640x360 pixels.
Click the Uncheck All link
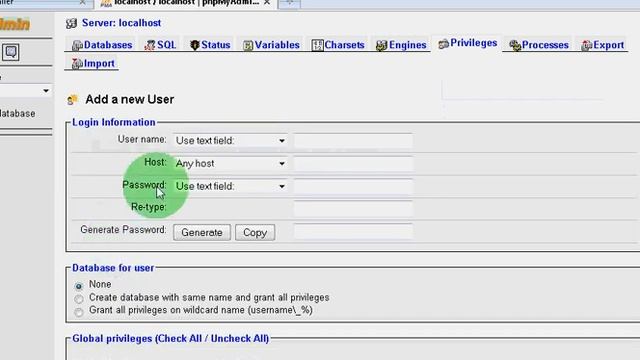pos(238,339)
